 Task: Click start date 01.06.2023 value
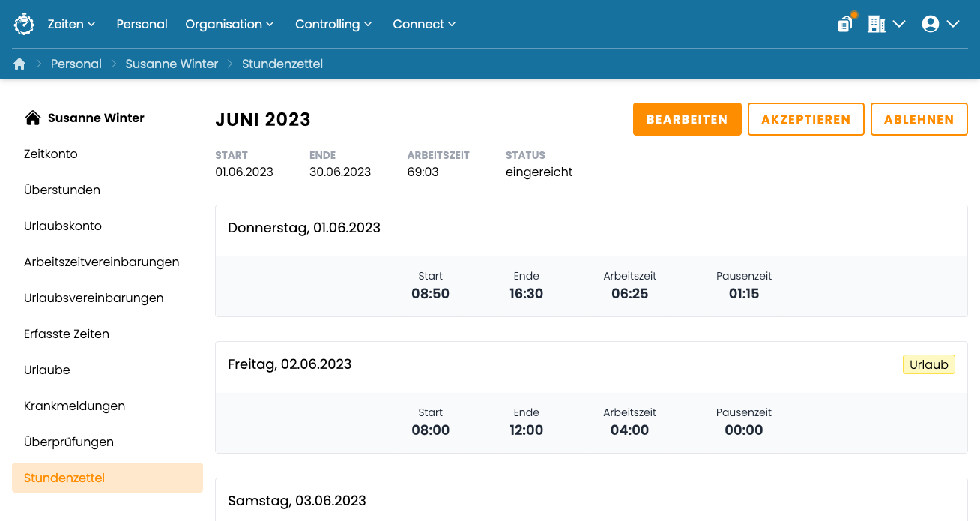[244, 172]
